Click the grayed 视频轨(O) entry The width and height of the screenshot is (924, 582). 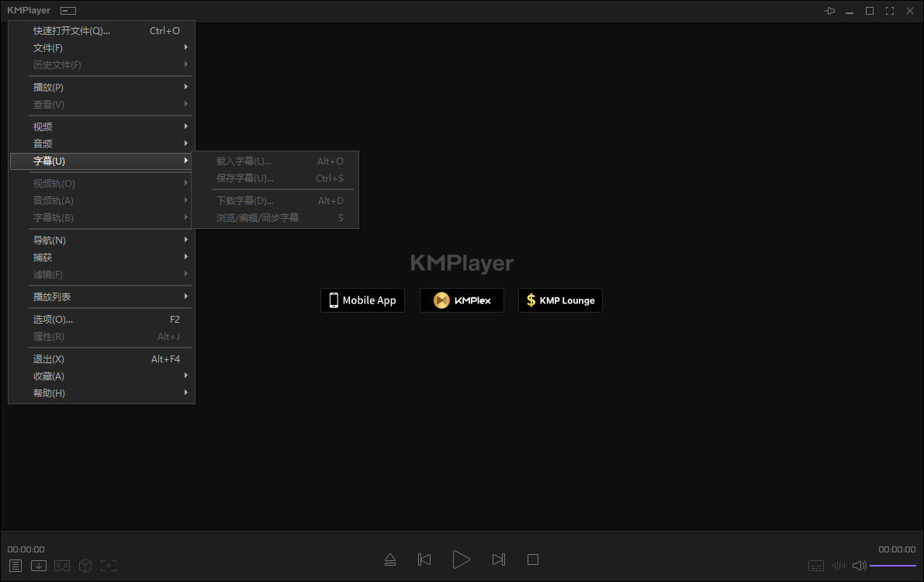[102, 183]
